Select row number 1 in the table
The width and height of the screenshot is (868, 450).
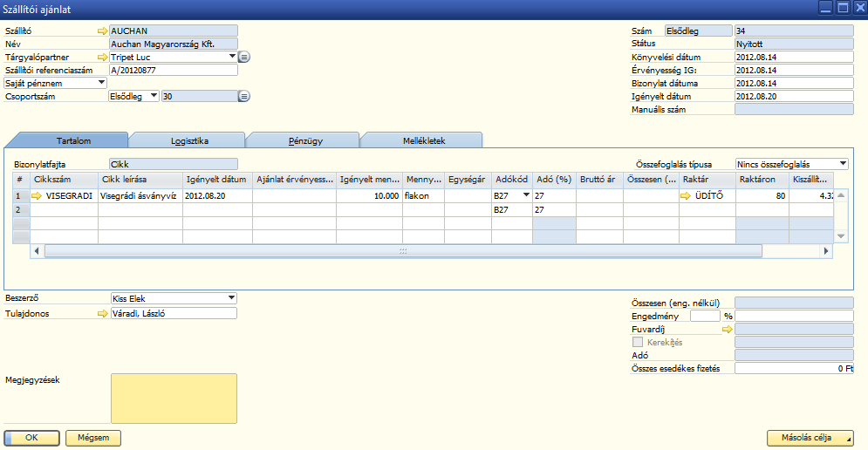point(21,196)
